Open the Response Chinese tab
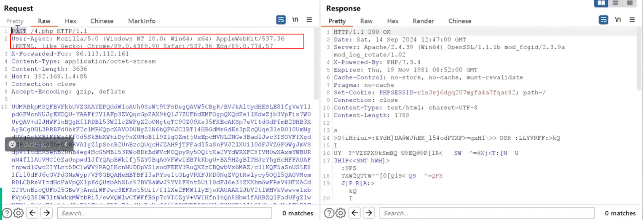644x220 pixels. click(x=460, y=21)
